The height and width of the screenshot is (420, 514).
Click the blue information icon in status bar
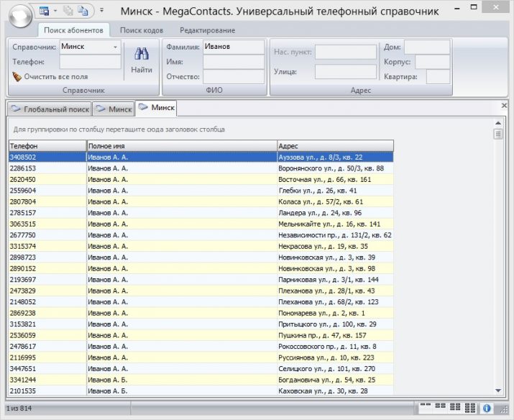coord(487,408)
